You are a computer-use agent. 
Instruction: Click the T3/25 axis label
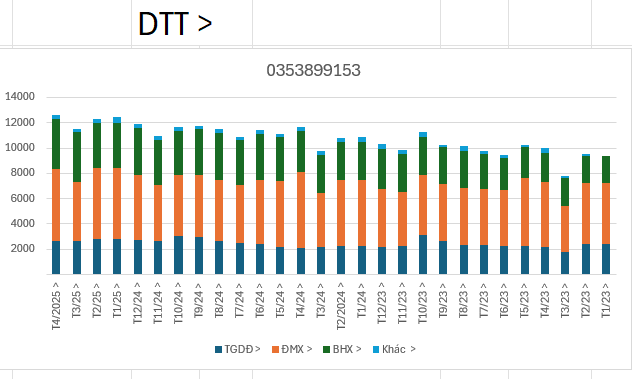[x=76, y=300]
